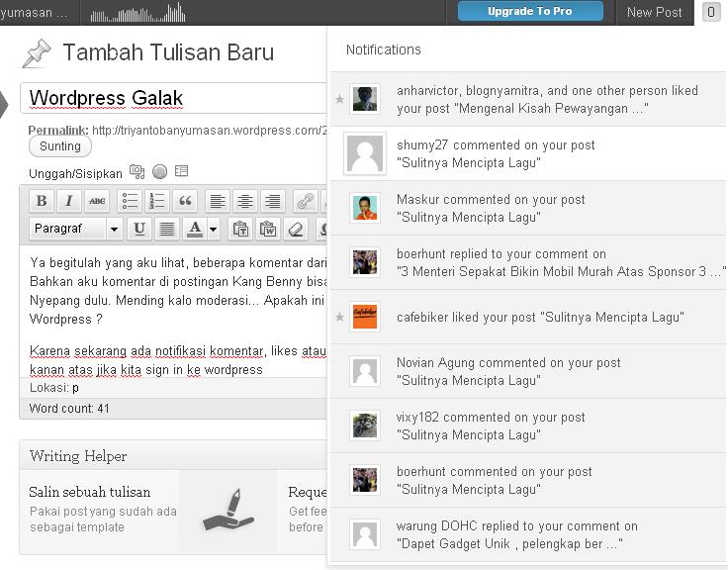Click the post title field 'Wordpress Galak'
This screenshot has height=570, width=728.
[173, 98]
